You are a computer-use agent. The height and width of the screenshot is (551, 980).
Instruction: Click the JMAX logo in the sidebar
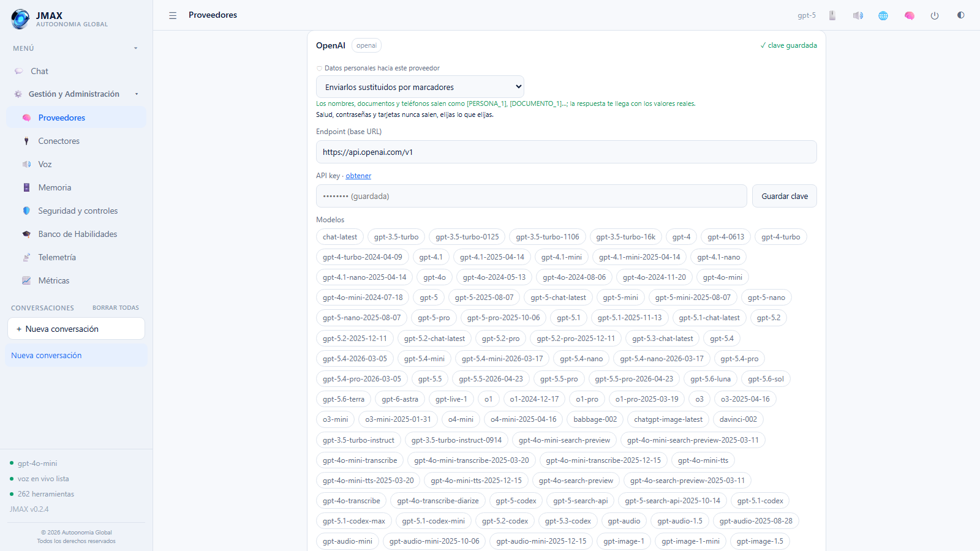click(x=20, y=19)
